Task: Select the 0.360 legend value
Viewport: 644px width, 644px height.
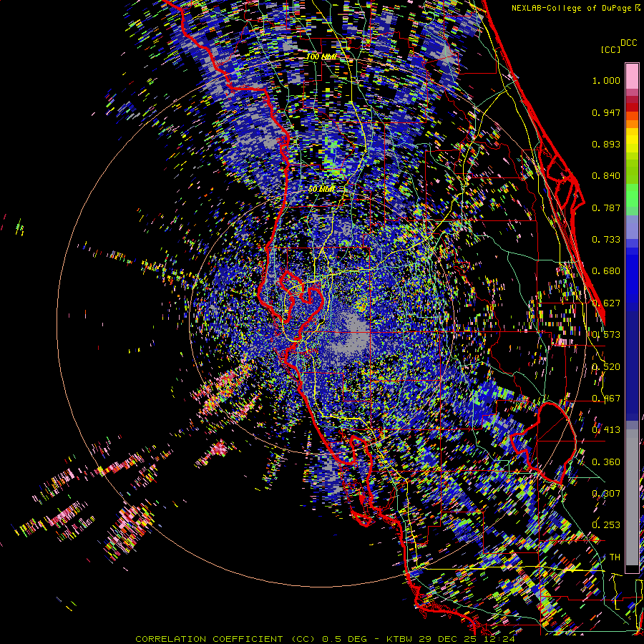Action: pos(606,462)
